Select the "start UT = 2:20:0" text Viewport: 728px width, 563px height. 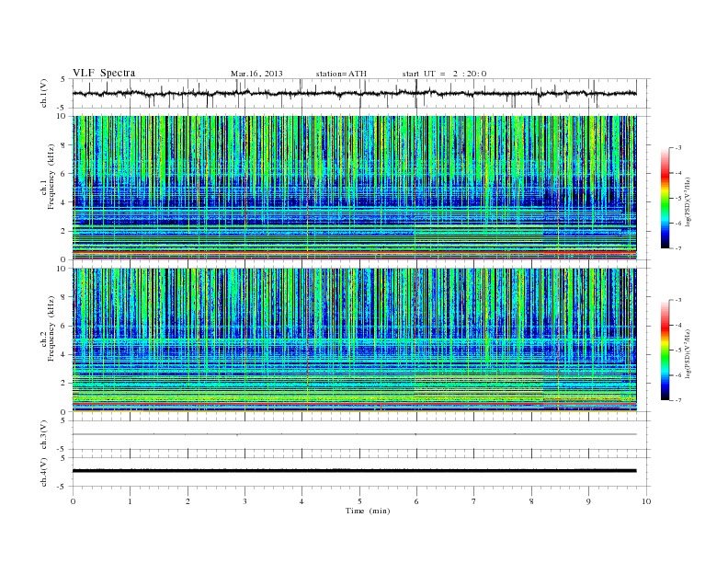[444, 74]
